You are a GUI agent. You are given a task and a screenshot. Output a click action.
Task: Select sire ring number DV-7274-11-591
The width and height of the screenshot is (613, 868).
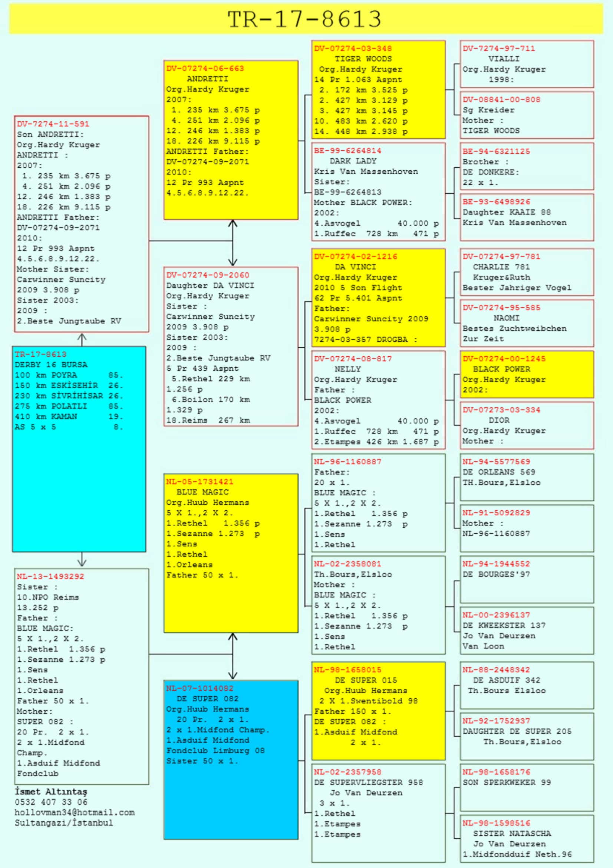point(53,124)
